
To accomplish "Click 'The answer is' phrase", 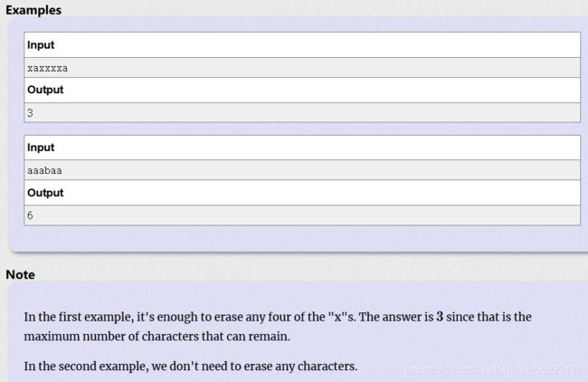I will (x=396, y=317).
